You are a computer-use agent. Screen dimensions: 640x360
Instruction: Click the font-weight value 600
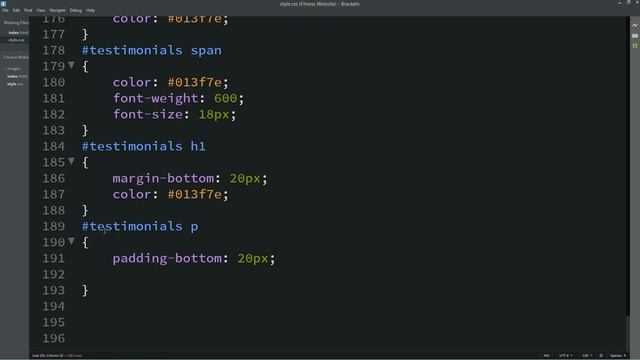point(225,98)
